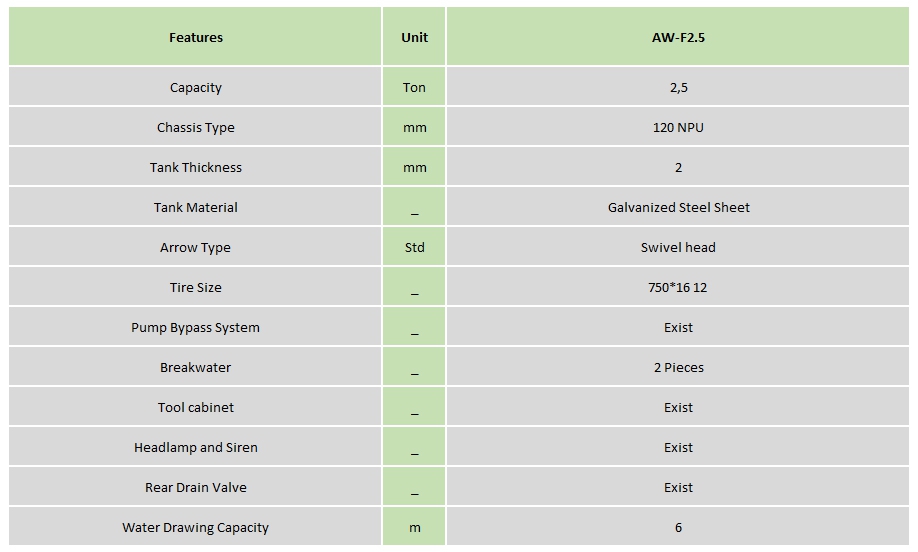Select Galvanized Steel Sheet value
The height and width of the screenshot is (552, 918).
point(678,207)
